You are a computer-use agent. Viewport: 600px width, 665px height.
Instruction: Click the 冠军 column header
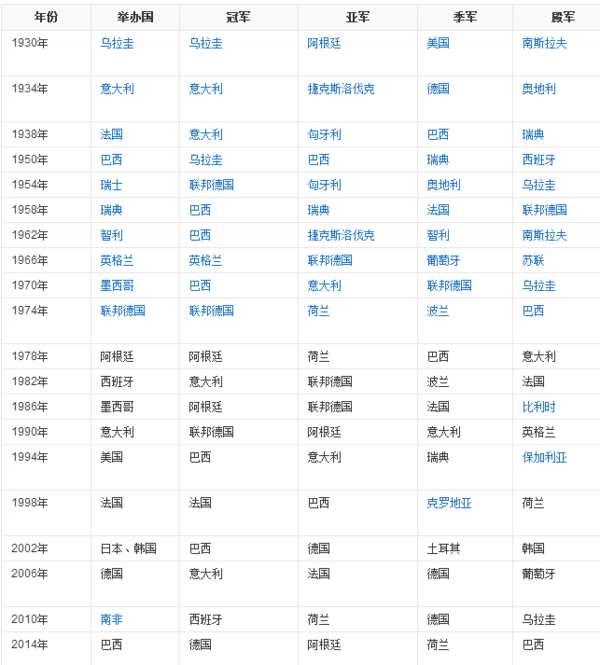tap(238, 17)
